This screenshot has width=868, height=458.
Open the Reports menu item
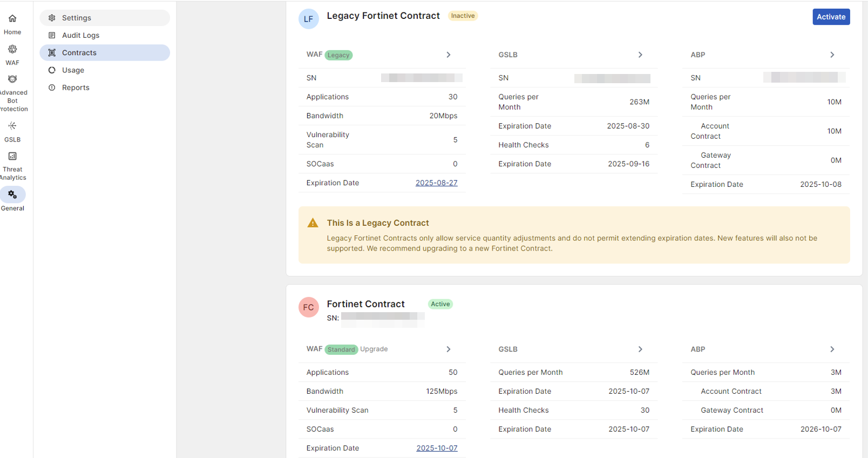(x=76, y=87)
